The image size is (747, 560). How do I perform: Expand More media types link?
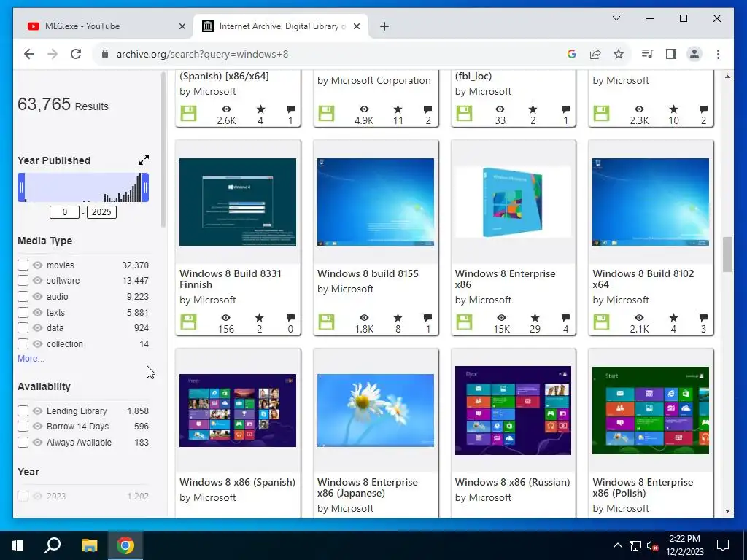click(x=31, y=359)
